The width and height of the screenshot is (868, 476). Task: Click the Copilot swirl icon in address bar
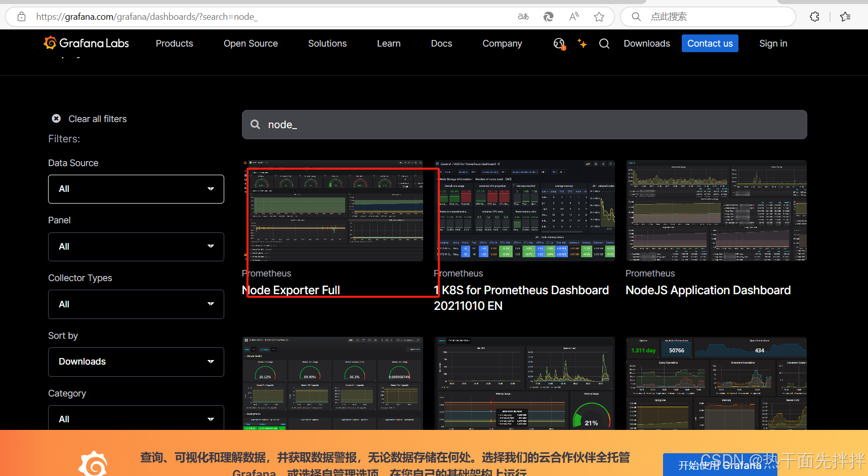tap(548, 17)
